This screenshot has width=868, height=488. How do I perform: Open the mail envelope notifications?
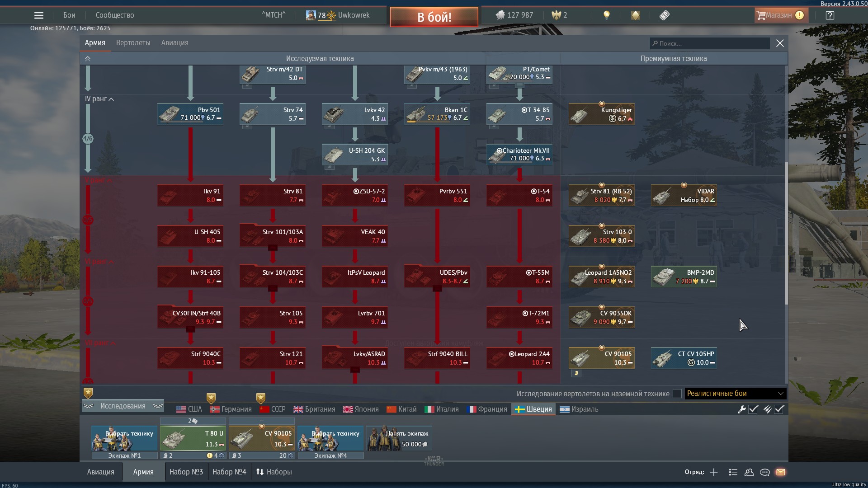781,472
